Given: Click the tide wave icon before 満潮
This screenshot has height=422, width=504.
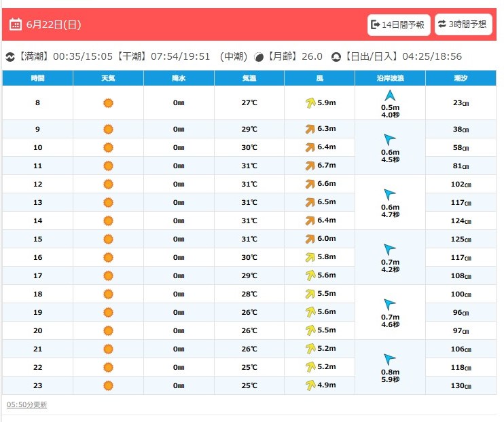Looking at the screenshot, I should click(10, 57).
